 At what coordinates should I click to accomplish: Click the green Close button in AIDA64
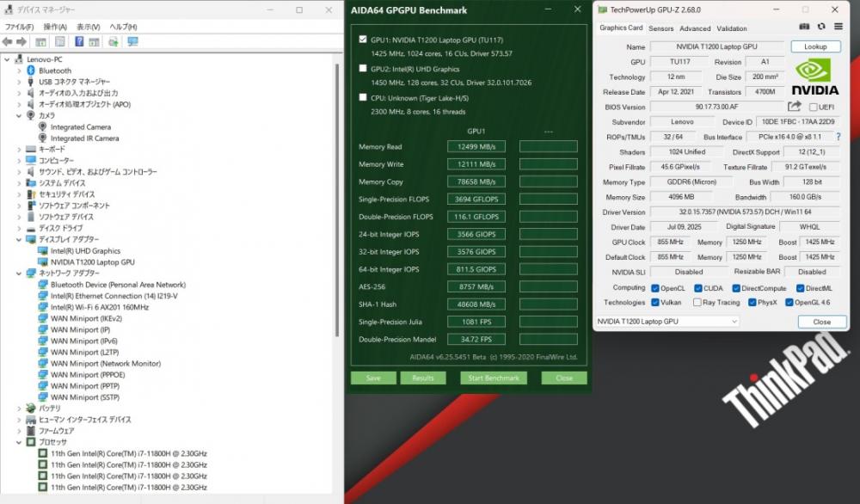tap(564, 378)
